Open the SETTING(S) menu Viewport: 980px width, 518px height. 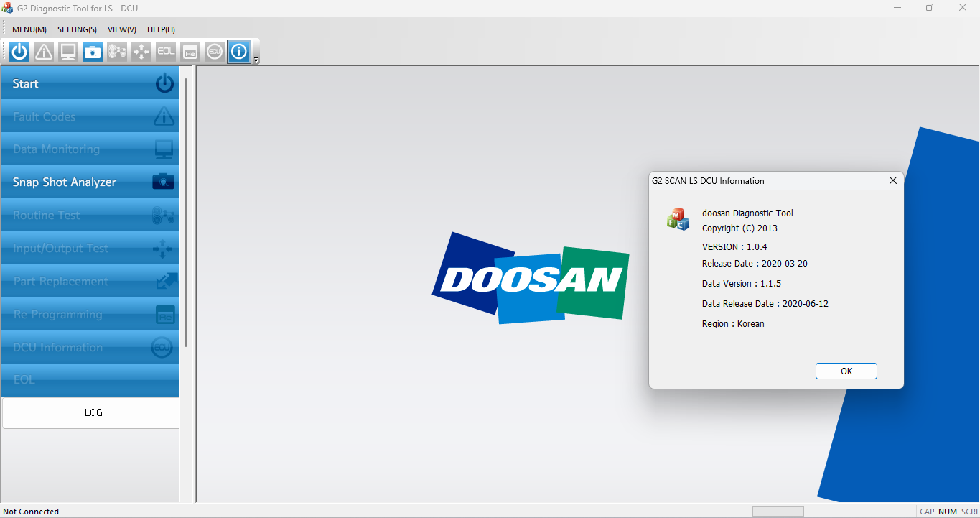[77, 29]
